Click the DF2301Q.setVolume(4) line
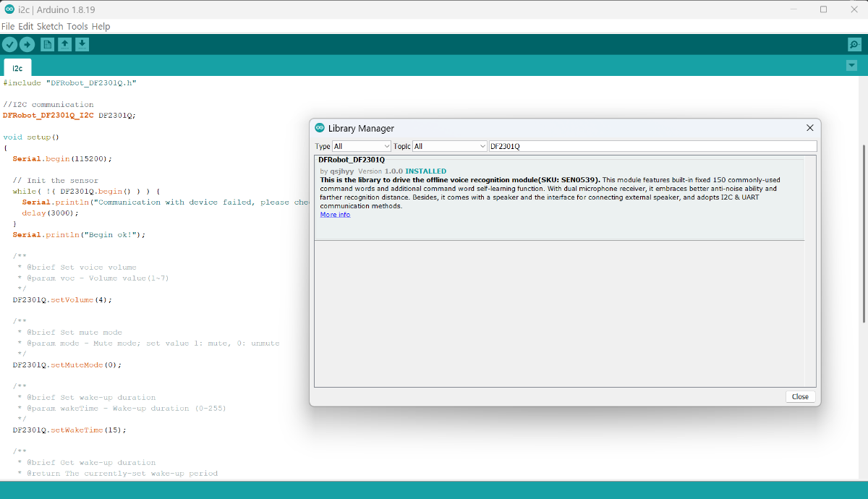The width and height of the screenshot is (868, 499). (x=62, y=299)
